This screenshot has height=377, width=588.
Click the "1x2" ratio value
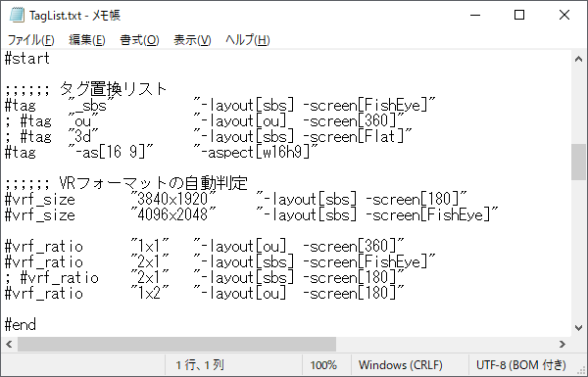(150, 294)
